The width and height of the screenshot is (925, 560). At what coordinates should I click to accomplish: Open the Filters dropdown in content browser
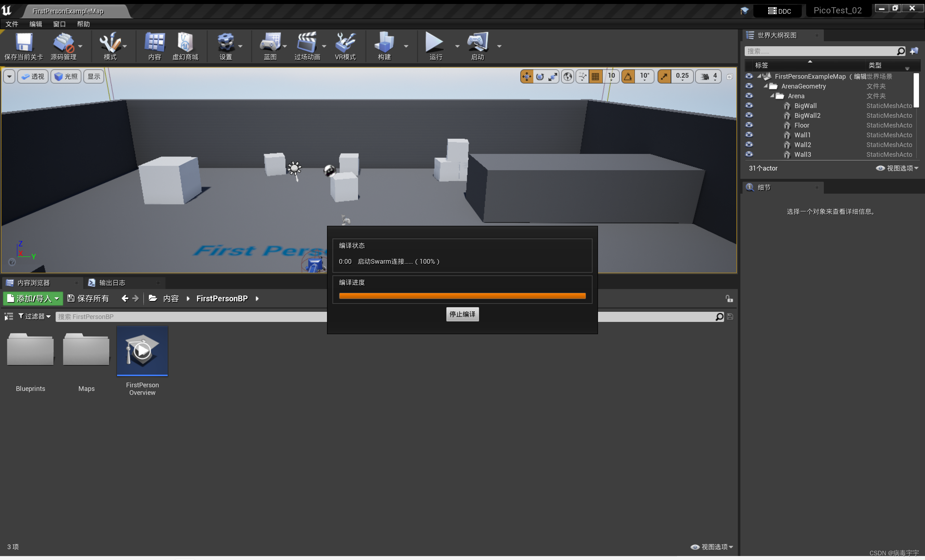point(35,316)
